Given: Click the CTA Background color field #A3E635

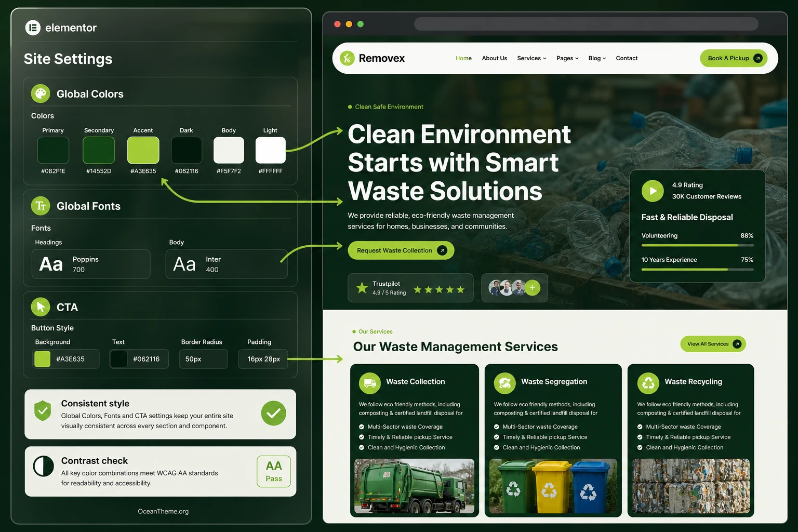Looking at the screenshot, I should (66, 359).
